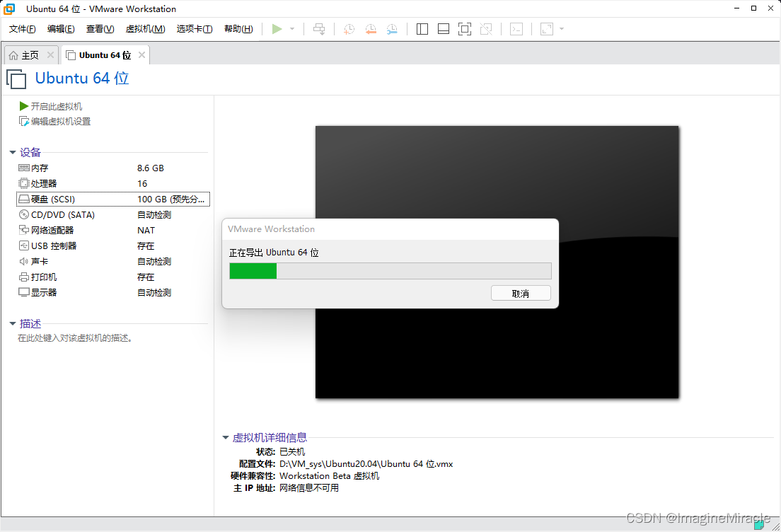Click the 已关机 status text
The width and height of the screenshot is (781, 532).
[292, 452]
